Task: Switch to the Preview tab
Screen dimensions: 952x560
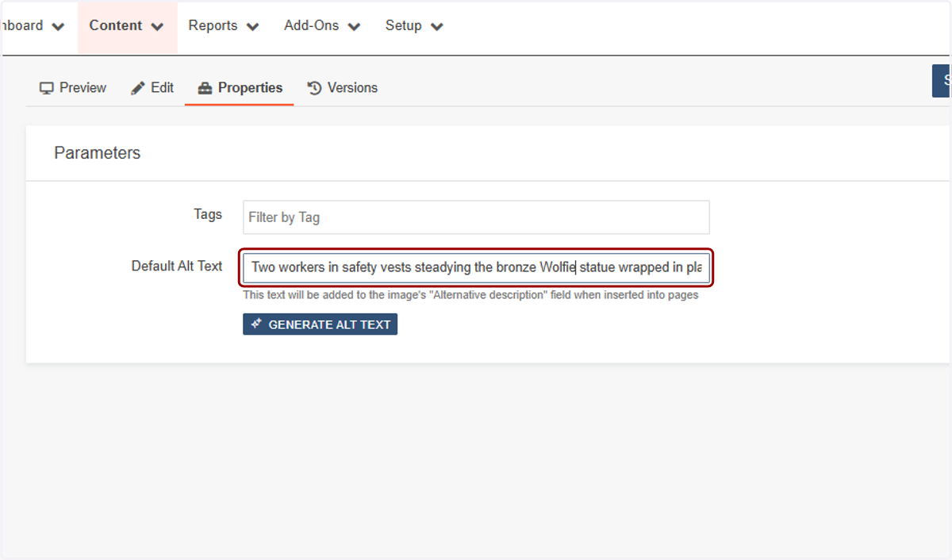Action: point(73,88)
